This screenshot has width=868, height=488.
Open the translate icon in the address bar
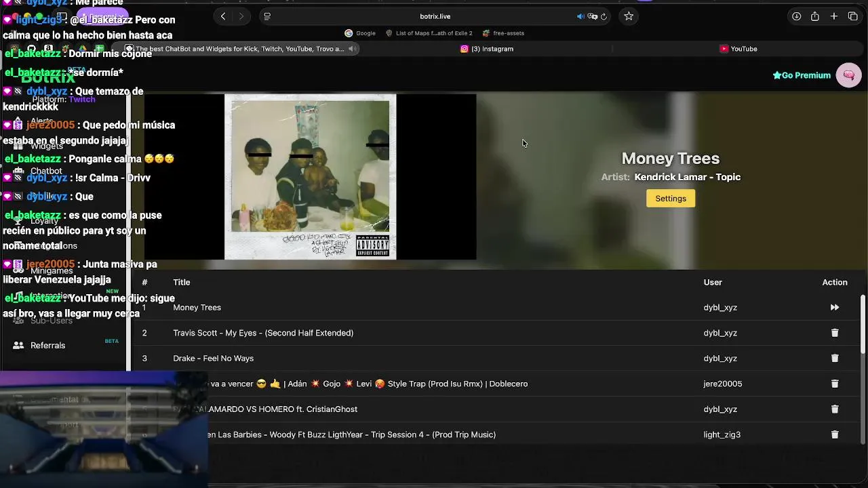(592, 16)
